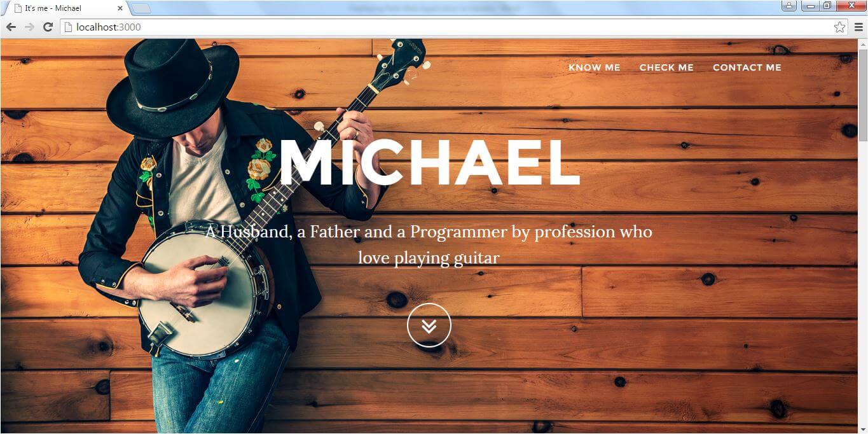Open a new browser tab
868x434 pixels.
pos(141,8)
